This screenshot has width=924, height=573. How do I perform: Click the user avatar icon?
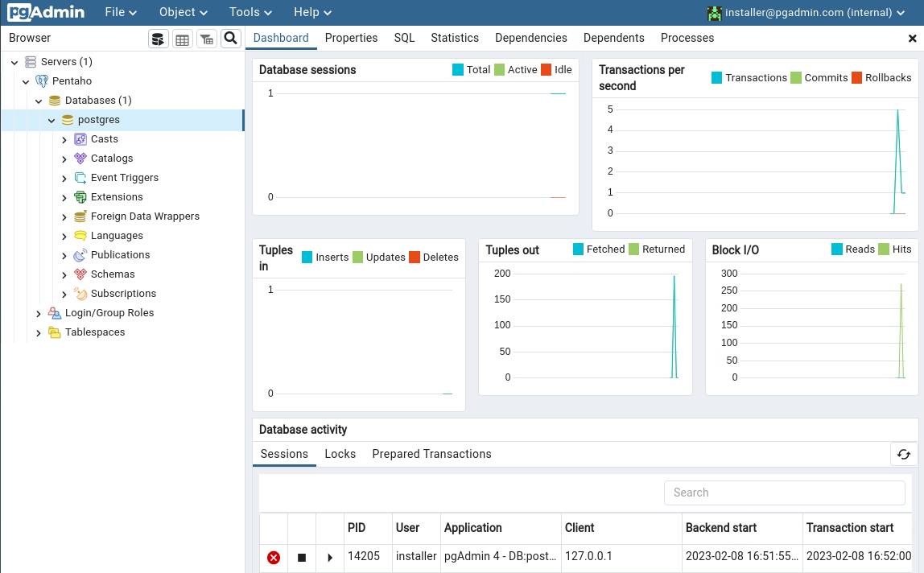click(714, 13)
